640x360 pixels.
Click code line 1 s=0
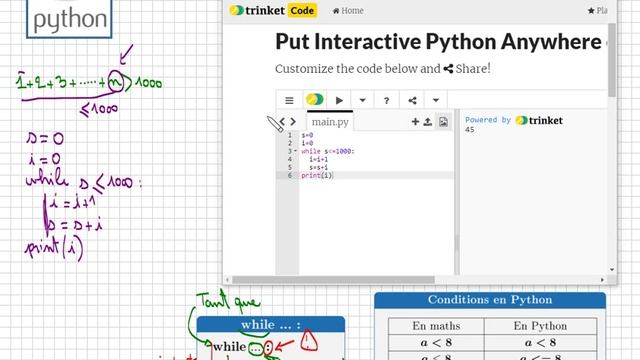click(x=307, y=135)
